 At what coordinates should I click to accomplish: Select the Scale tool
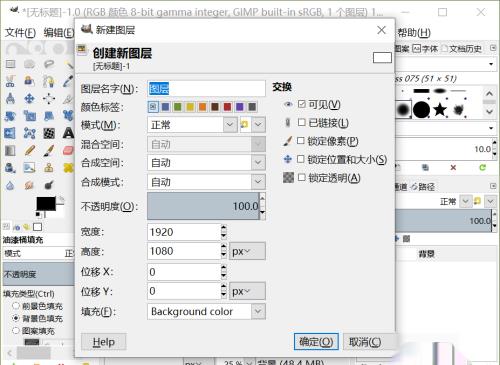[29, 116]
